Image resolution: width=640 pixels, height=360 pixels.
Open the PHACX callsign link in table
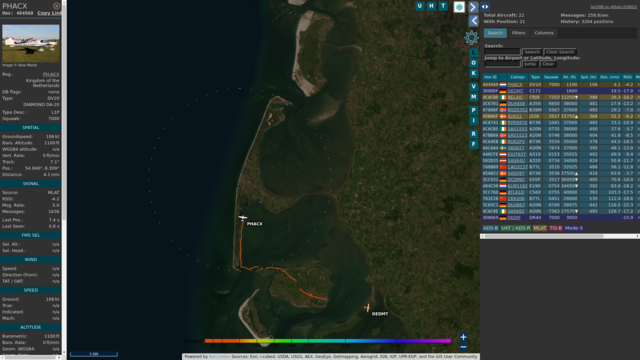(x=515, y=85)
